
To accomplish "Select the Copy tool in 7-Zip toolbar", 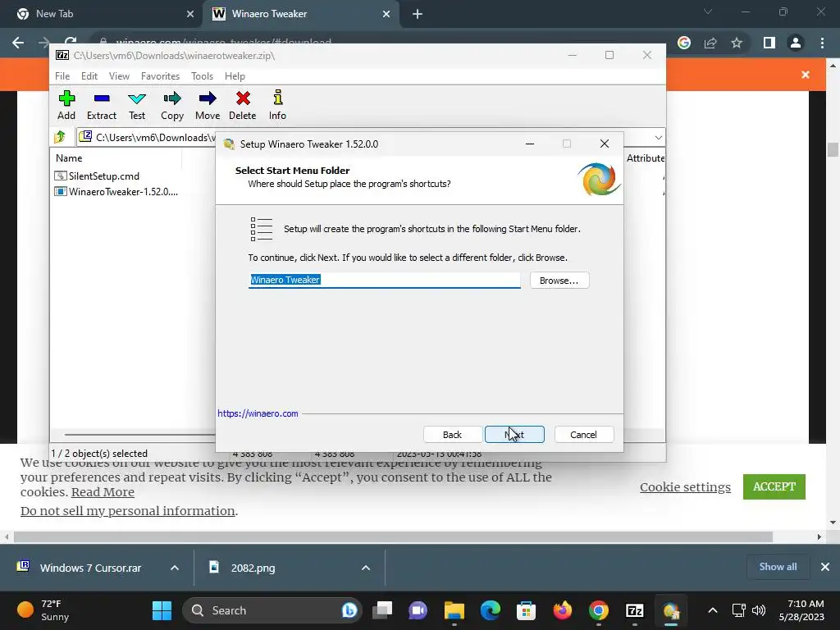I will pos(172,105).
